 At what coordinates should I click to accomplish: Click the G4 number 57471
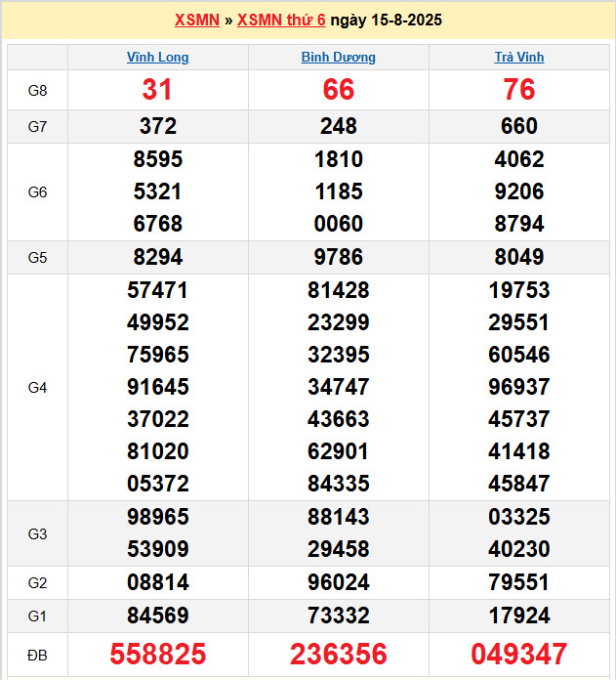(x=158, y=290)
